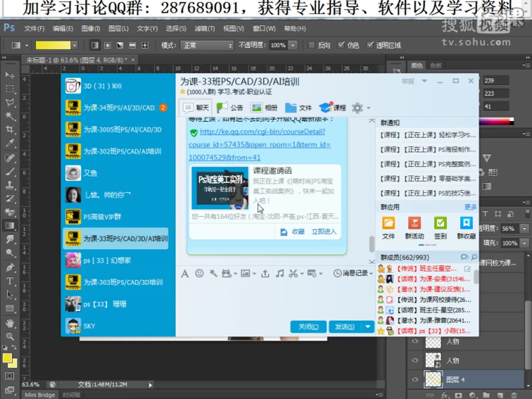Toggle visibility of upper 人物 layer

click(x=415, y=341)
